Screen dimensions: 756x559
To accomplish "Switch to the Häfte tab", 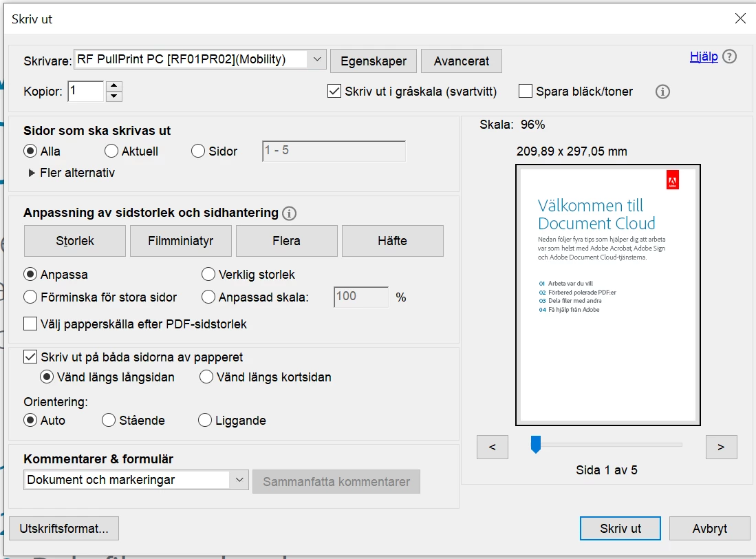I will point(393,241).
